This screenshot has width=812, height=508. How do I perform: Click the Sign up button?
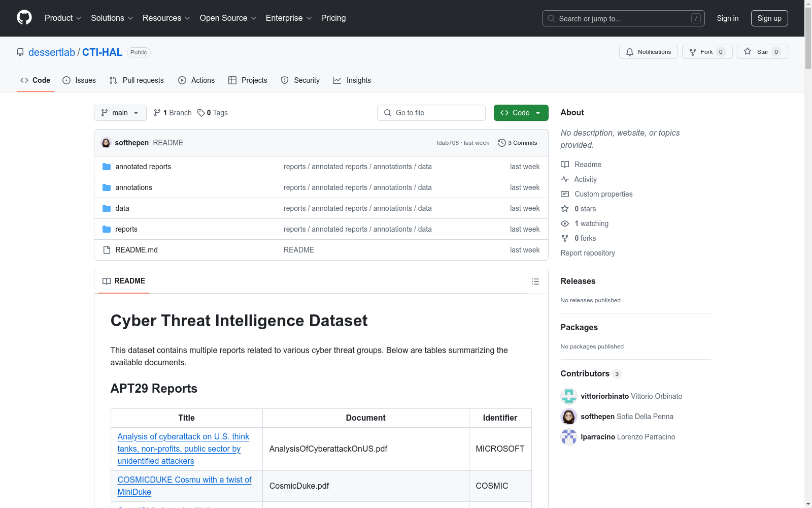pos(769,18)
